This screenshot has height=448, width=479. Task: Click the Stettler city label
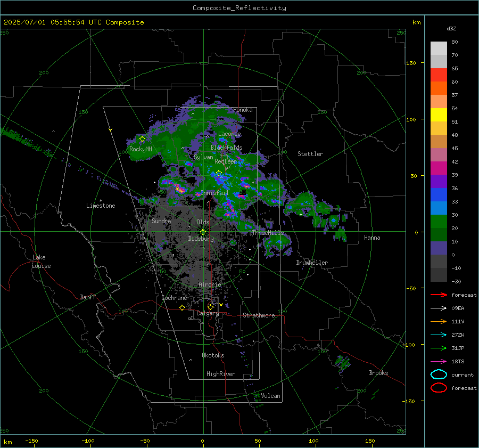[310, 154]
